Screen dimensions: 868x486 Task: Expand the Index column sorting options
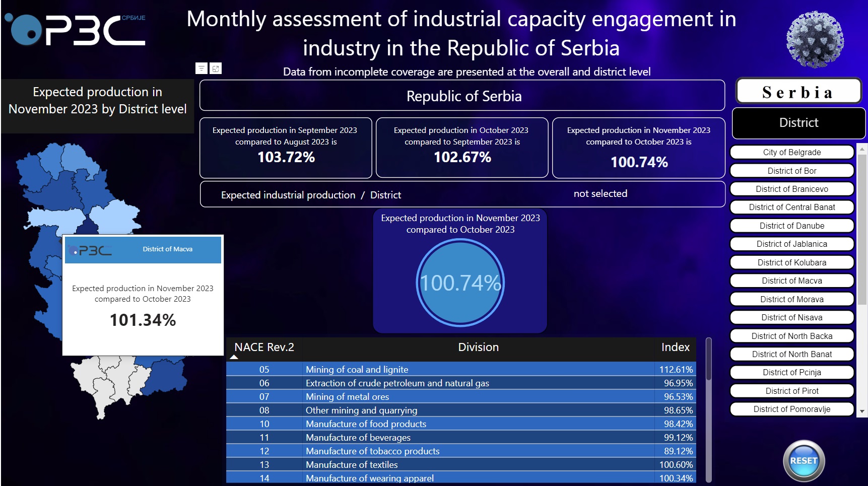coord(676,347)
